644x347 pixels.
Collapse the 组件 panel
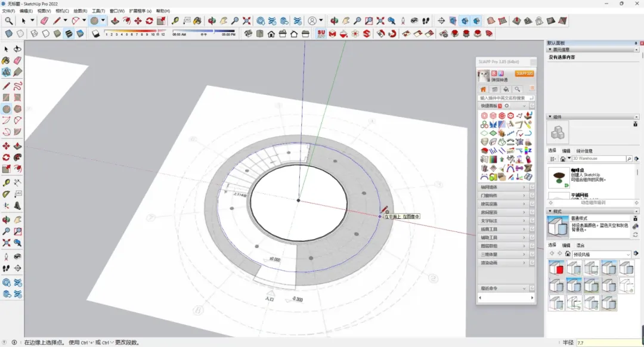pyautogui.click(x=557, y=117)
